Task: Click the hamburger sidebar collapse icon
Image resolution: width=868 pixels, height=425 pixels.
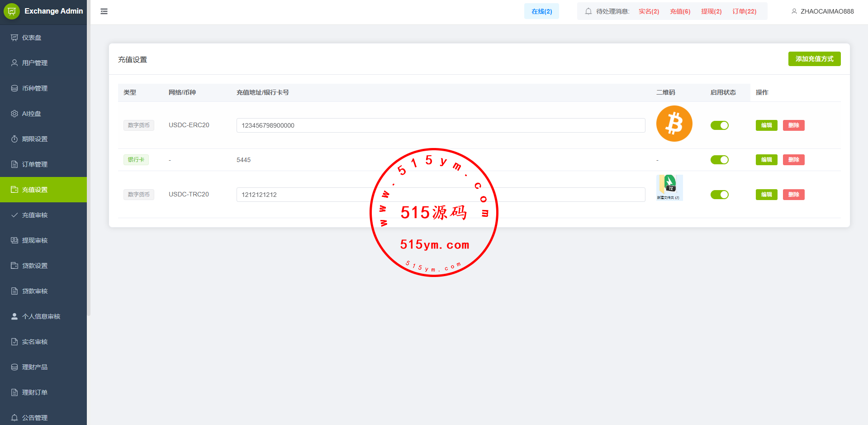Action: [x=104, y=11]
